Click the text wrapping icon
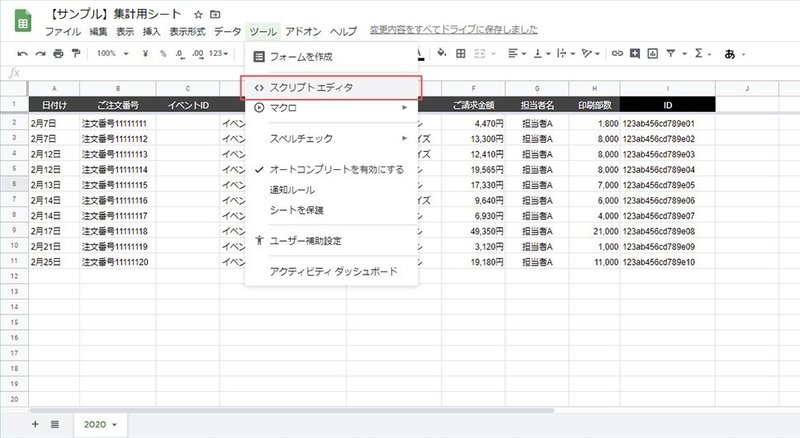 click(x=562, y=53)
